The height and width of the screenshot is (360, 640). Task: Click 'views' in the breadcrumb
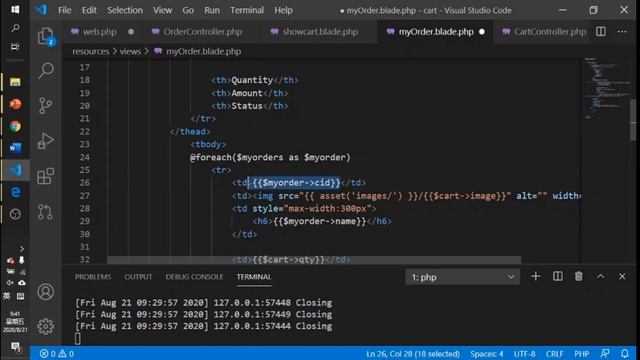(130, 51)
